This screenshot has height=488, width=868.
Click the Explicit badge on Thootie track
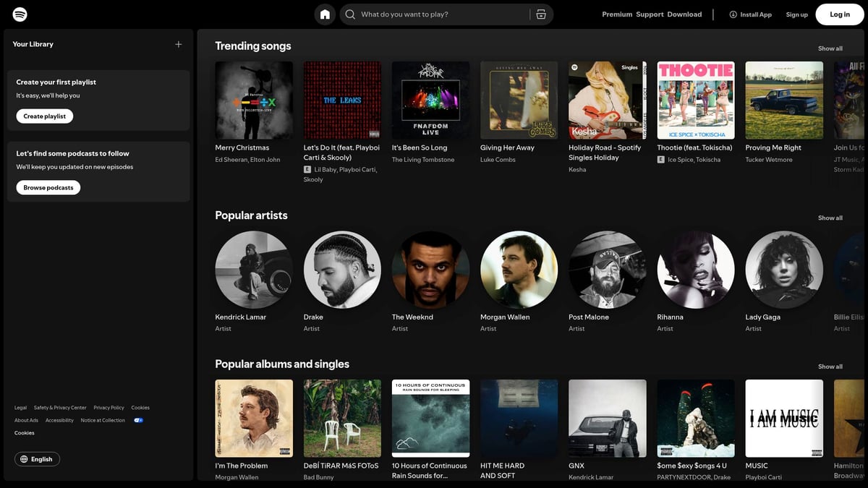pyautogui.click(x=660, y=159)
